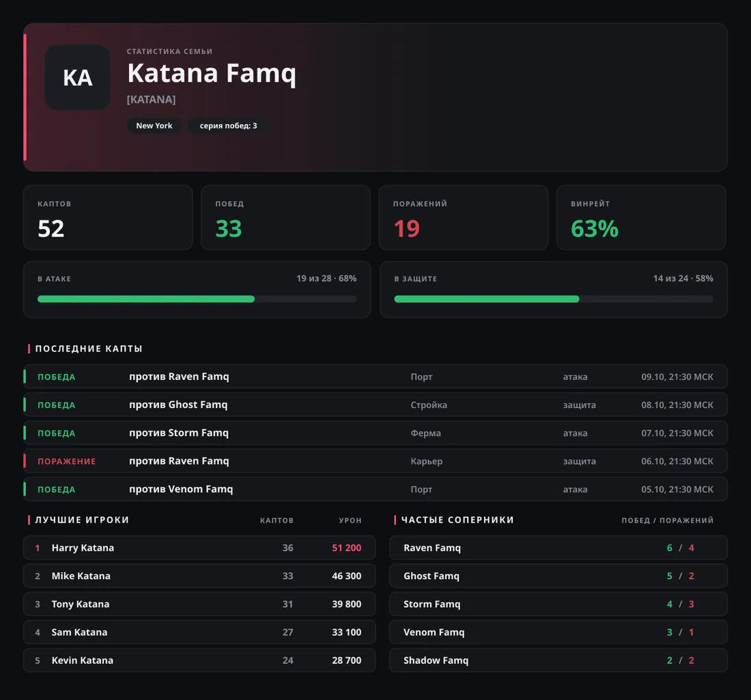Screen dimensions: 751x700
Task: Select player Kevin Katana
Action: 199,660
